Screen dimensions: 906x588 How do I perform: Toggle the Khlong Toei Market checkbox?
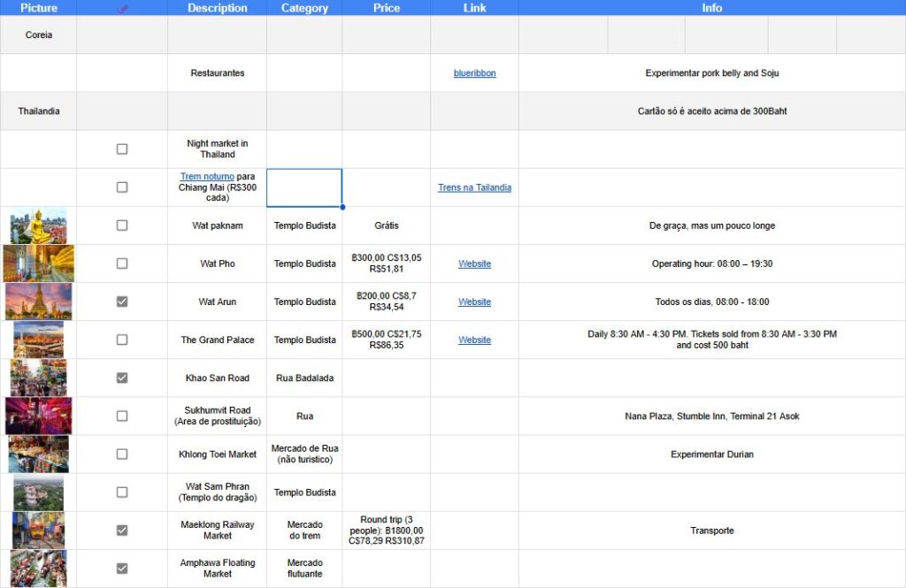pyautogui.click(x=122, y=454)
